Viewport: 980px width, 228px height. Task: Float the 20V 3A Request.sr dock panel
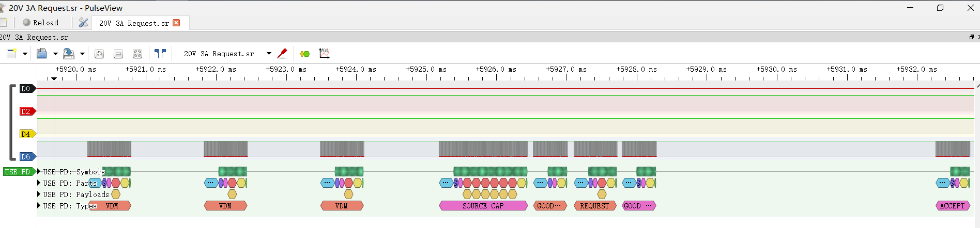click(971, 37)
